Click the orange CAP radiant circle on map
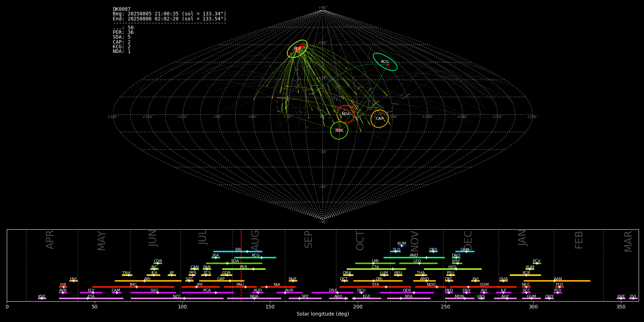The image size is (644, 322). pos(380,119)
